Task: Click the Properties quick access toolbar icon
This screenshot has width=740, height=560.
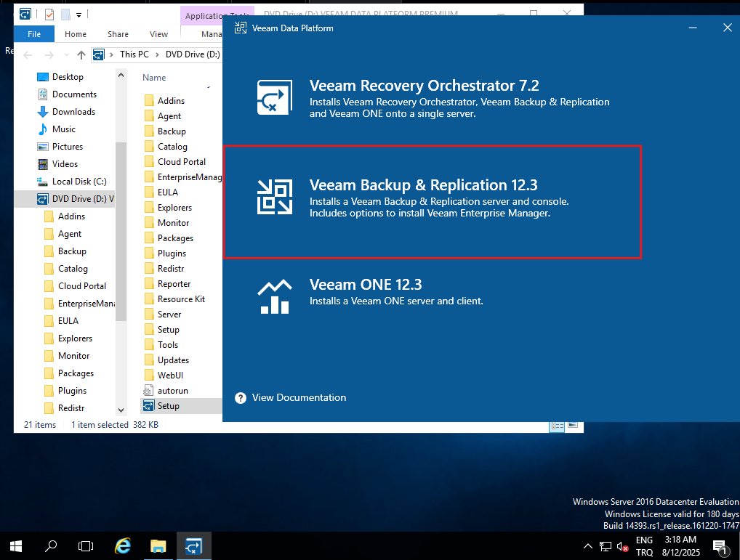Action: coord(49,15)
